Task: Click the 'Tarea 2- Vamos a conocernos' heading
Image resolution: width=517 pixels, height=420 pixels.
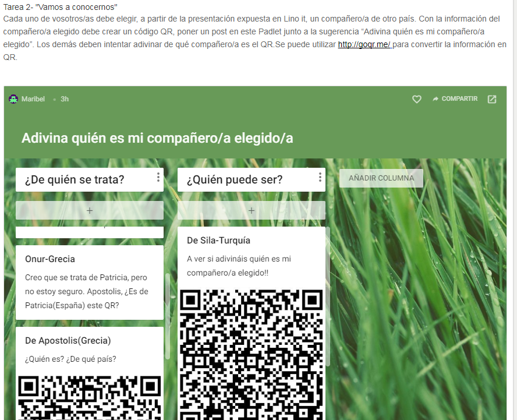Action: tap(61, 7)
